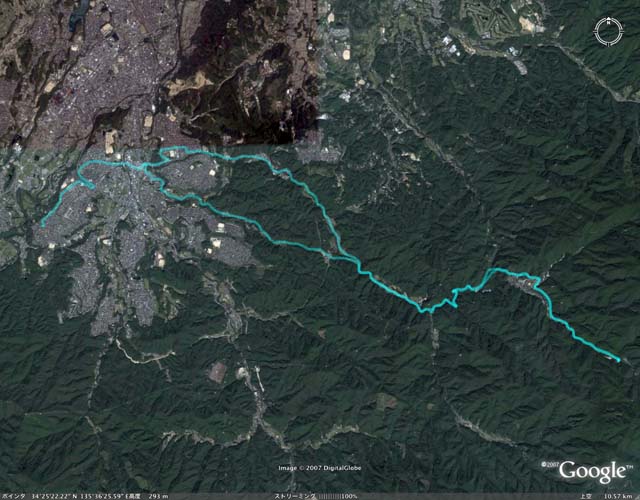Viewport: 640px width, 500px height.
Task: Click the 293 m elevation readout
Action: point(158,496)
